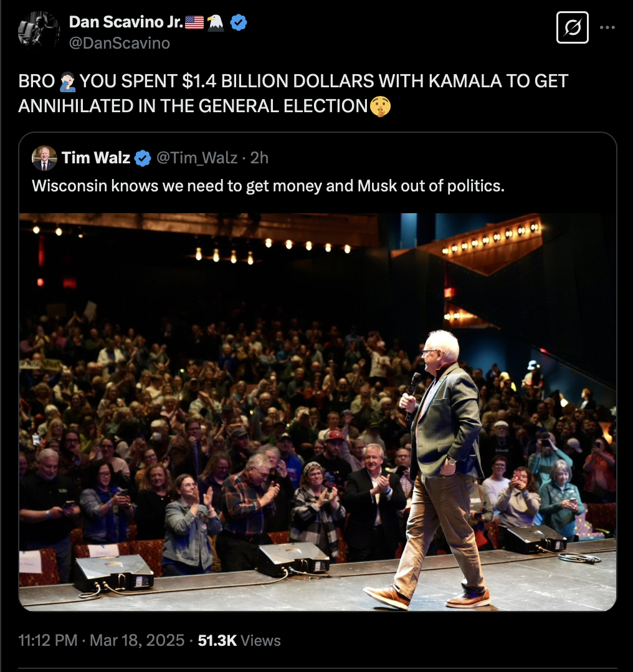Open the @DanScavino handle link
The image size is (633, 672).
click(120, 43)
